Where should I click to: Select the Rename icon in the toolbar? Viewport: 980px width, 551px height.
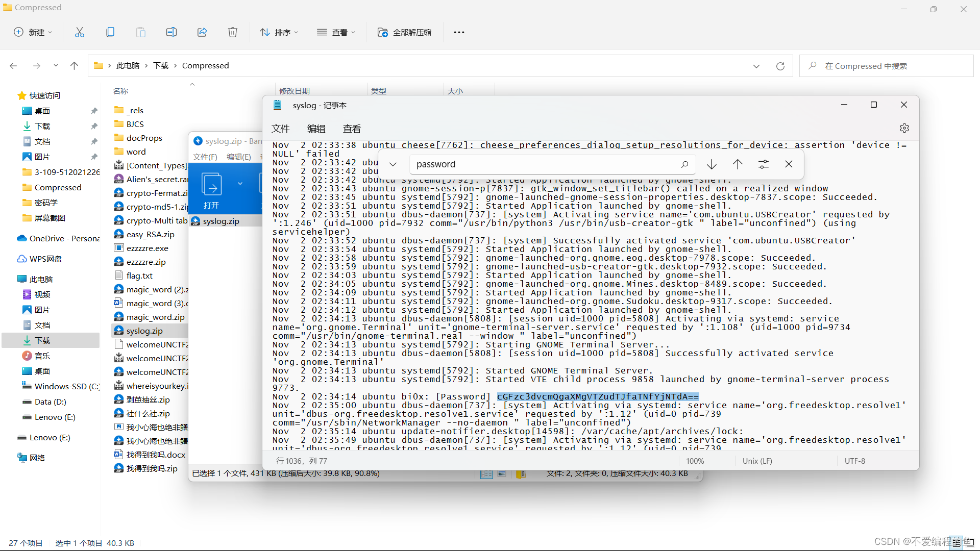[171, 32]
